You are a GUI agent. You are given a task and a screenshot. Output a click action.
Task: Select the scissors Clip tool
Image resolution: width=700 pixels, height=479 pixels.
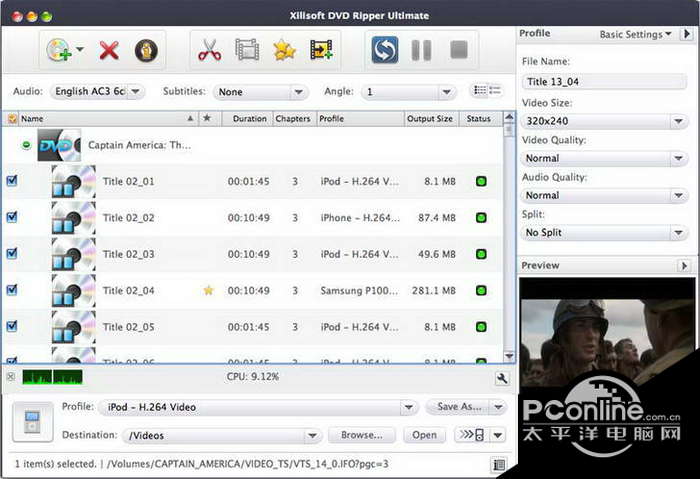pyautogui.click(x=209, y=50)
